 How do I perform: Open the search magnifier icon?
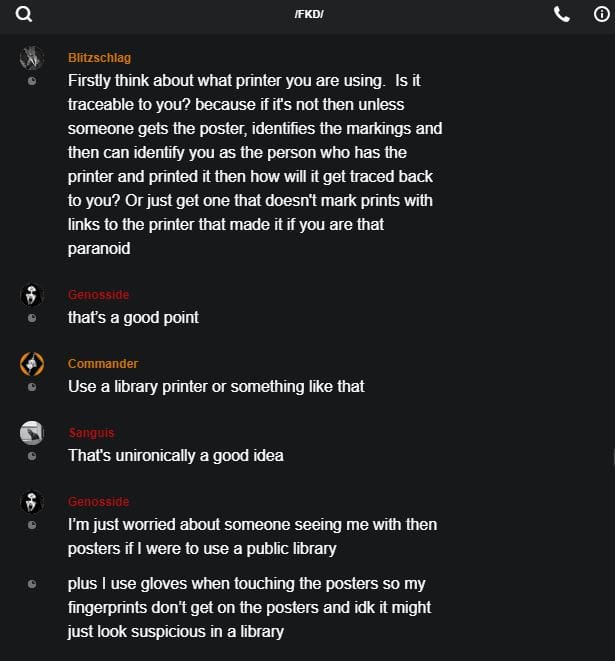(x=24, y=14)
